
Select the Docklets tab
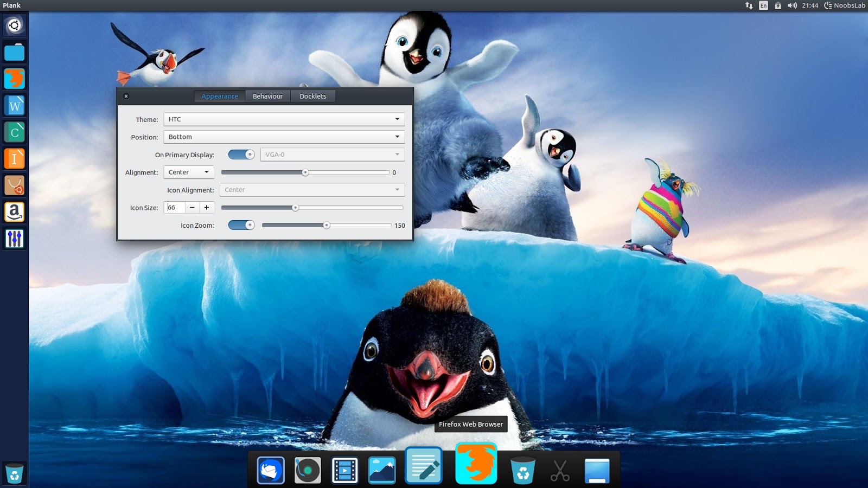(313, 96)
